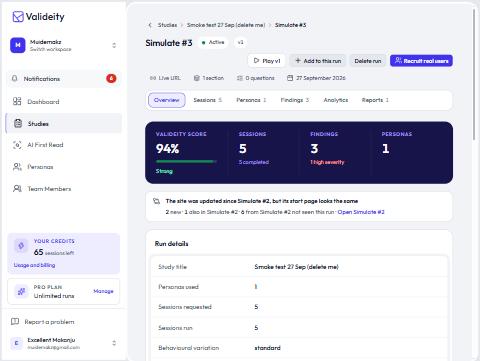Open Personas sidebar item
Screen dimensions: 480x361
(64, 167)
